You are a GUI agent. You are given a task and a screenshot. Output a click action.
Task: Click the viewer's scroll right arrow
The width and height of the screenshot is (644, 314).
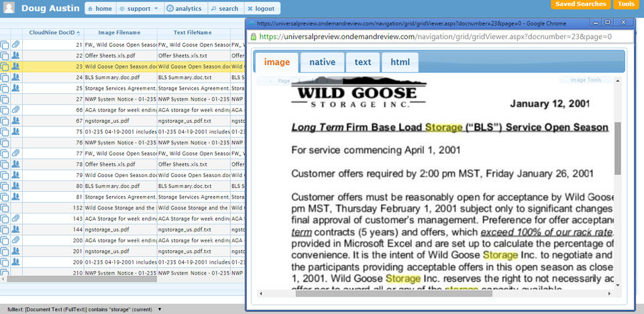click(609, 293)
